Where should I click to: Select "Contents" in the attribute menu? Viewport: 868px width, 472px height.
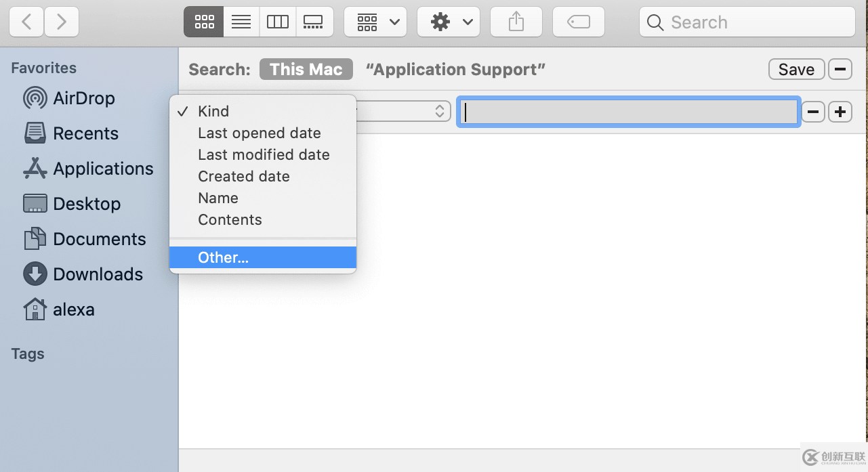click(x=230, y=219)
